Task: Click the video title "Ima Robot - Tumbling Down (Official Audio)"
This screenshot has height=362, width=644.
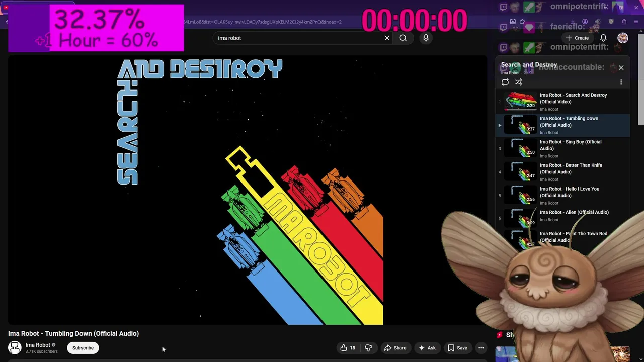Action: (73, 333)
